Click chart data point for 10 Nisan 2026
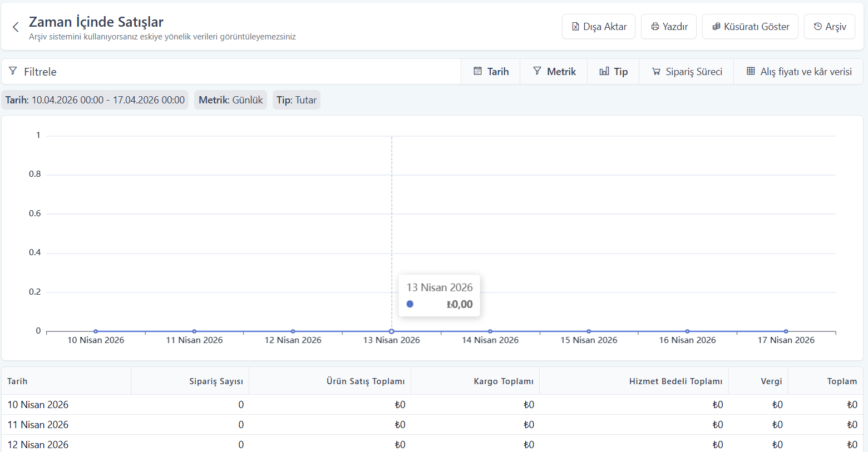Viewport: 868px width, 452px height. point(96,331)
